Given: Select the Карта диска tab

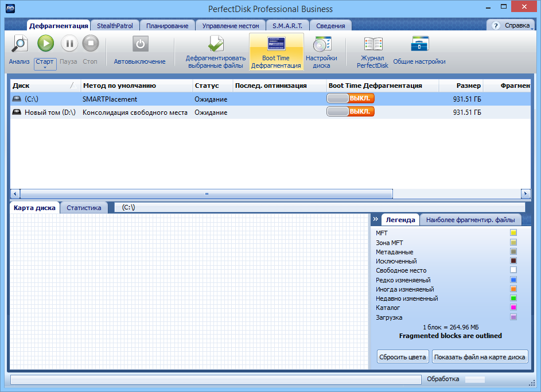Looking at the screenshot, I should pyautogui.click(x=34, y=208).
